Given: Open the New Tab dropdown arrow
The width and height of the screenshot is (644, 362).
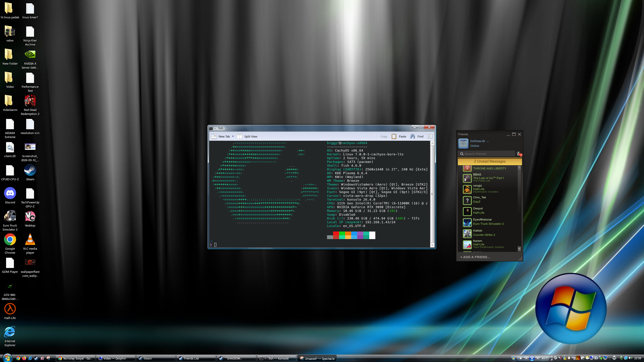Looking at the screenshot, I should coord(233,136).
